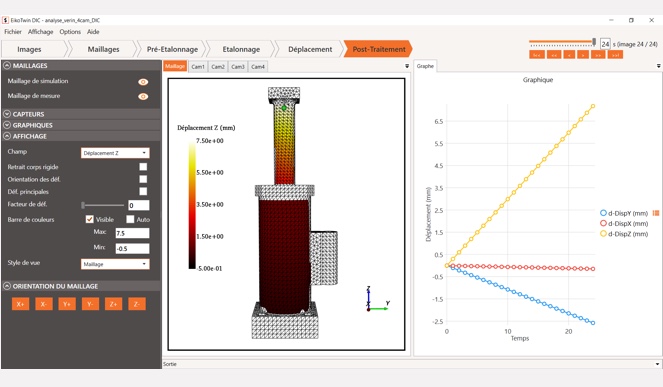Screen dimensions: 663x387
Task: Click the color bar Max value field
Action: [x=132, y=233]
